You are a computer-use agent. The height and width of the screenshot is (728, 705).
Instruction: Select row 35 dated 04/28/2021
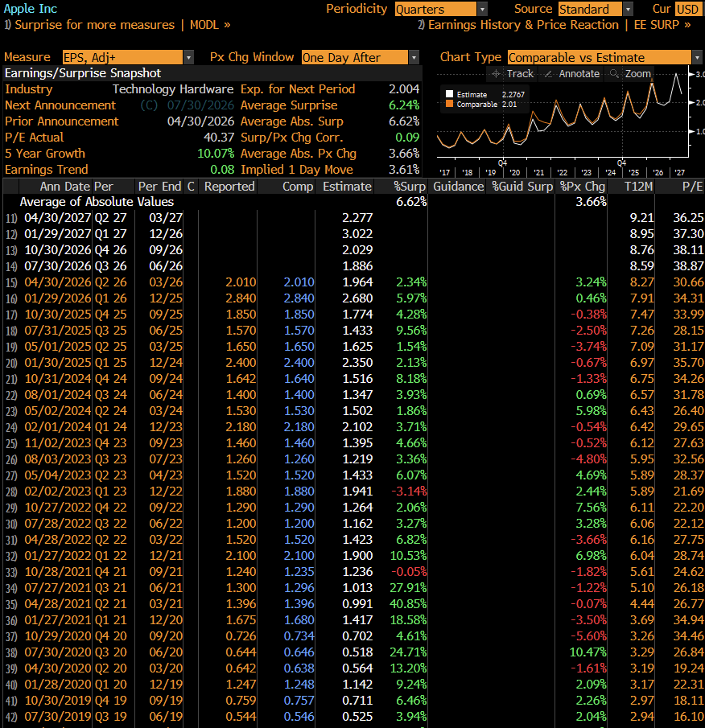click(x=353, y=604)
